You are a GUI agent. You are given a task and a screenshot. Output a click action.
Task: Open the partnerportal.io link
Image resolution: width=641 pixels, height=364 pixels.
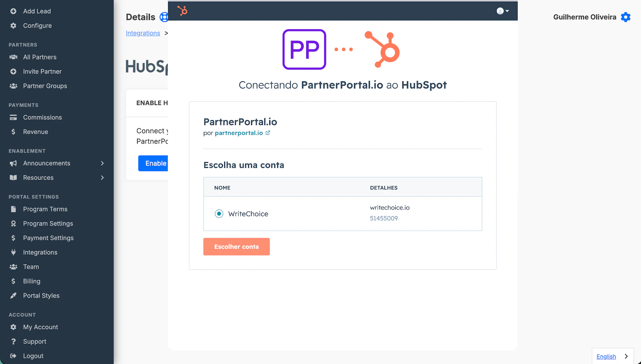coord(239,133)
